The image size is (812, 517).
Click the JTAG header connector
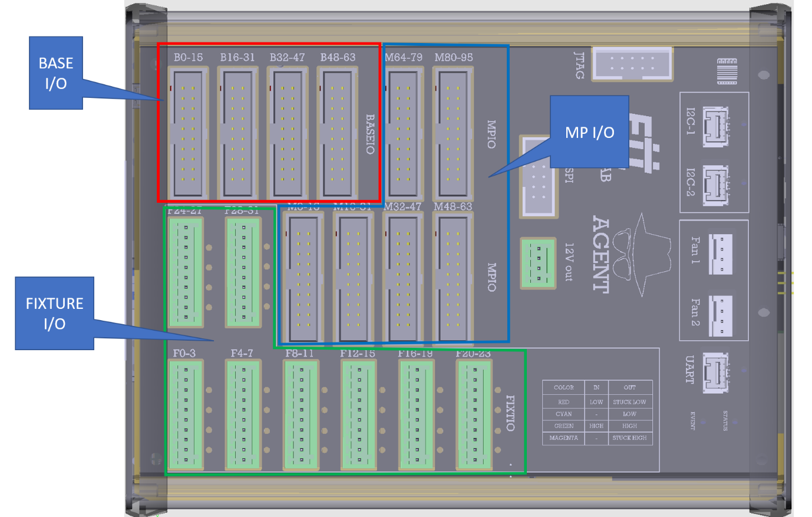(x=632, y=64)
